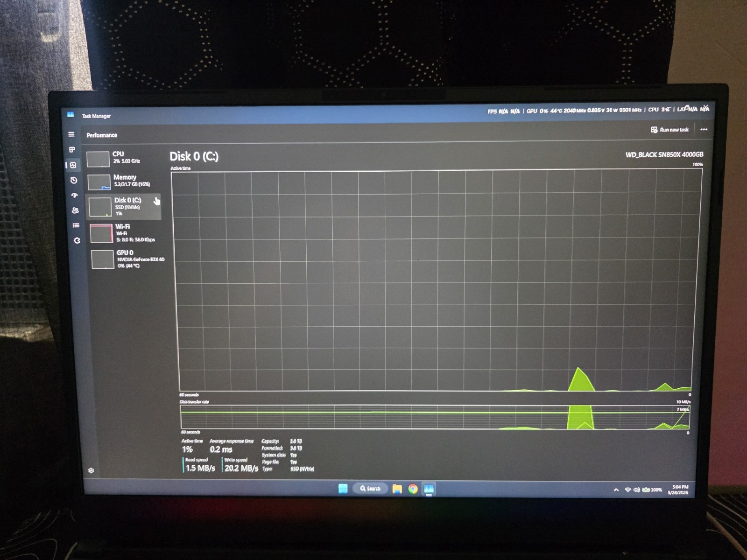
Task: Open File Explorer from the taskbar
Action: point(397,489)
